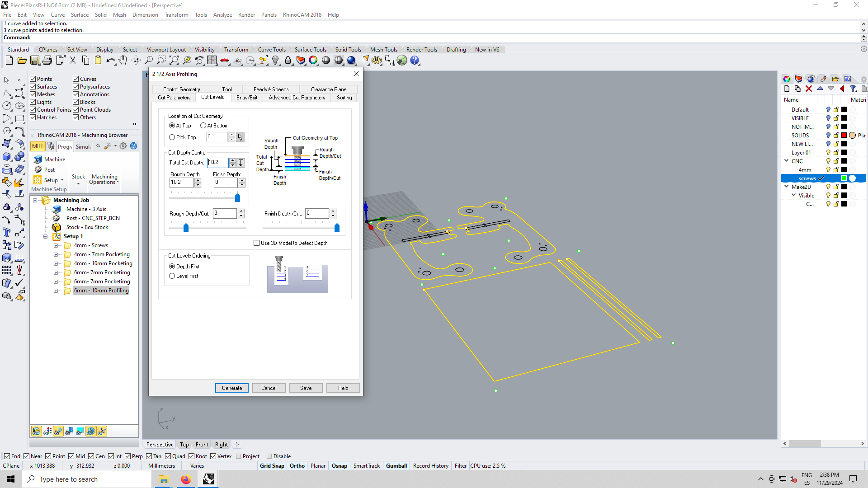Image resolution: width=868 pixels, height=488 pixels.
Task: Open the RhinoCAM 2018 menu
Action: [x=302, y=15]
